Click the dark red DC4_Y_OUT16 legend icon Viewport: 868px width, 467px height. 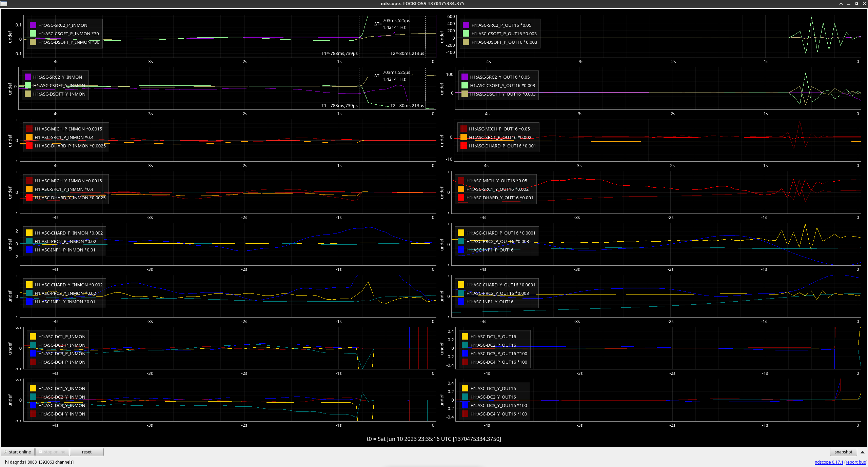465,414
